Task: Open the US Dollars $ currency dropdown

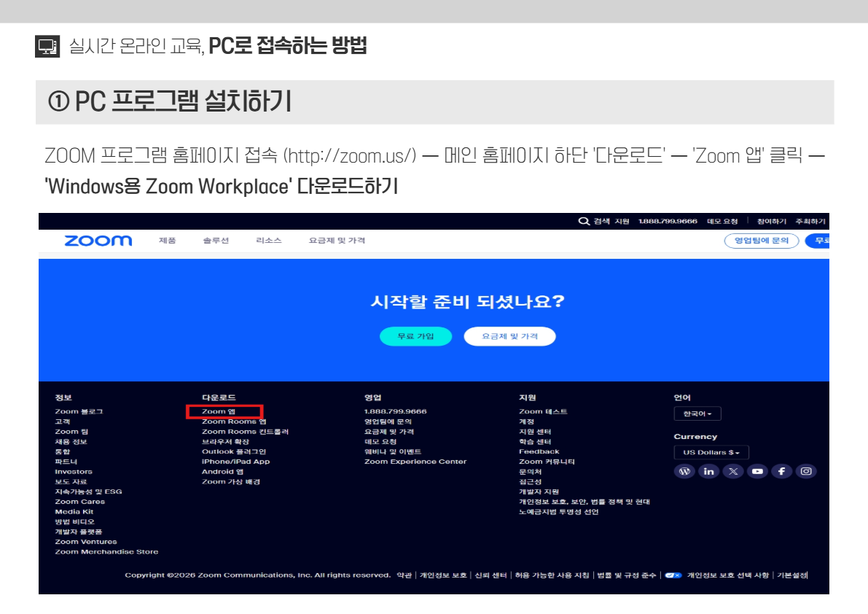Action: point(711,453)
